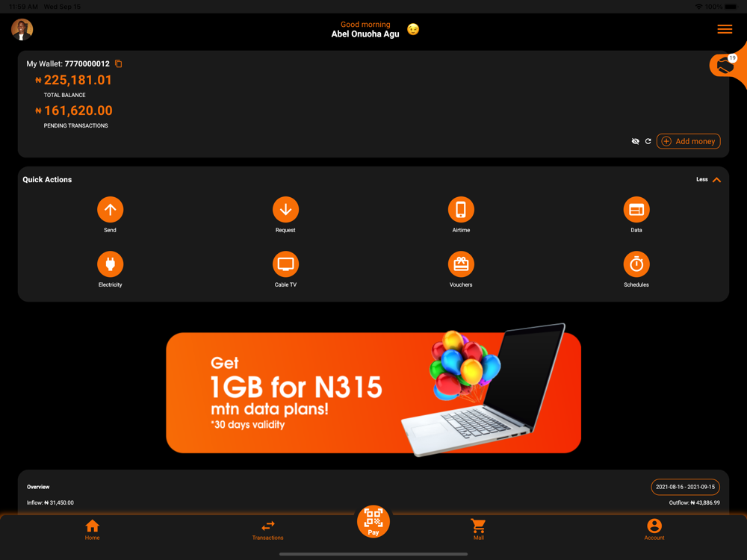Viewport: 747px width, 560px height.
Task: Hide the wallet balance with eye icon
Action: point(635,141)
